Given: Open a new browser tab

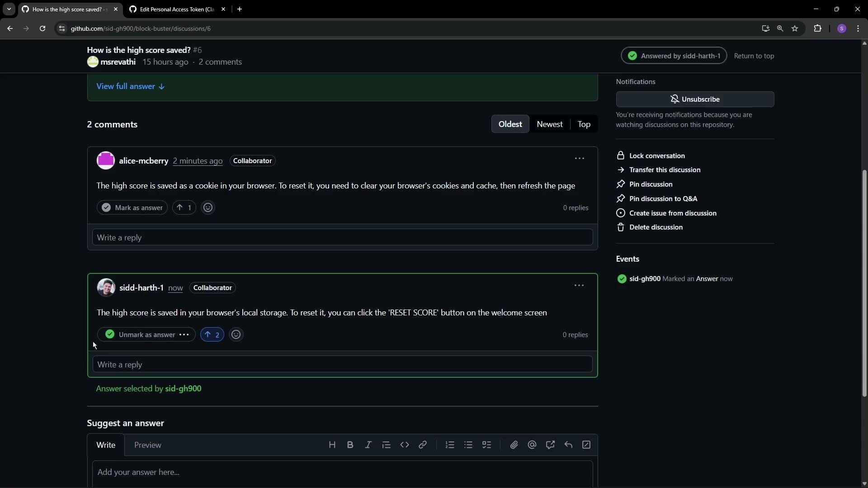Looking at the screenshot, I should (x=240, y=9).
